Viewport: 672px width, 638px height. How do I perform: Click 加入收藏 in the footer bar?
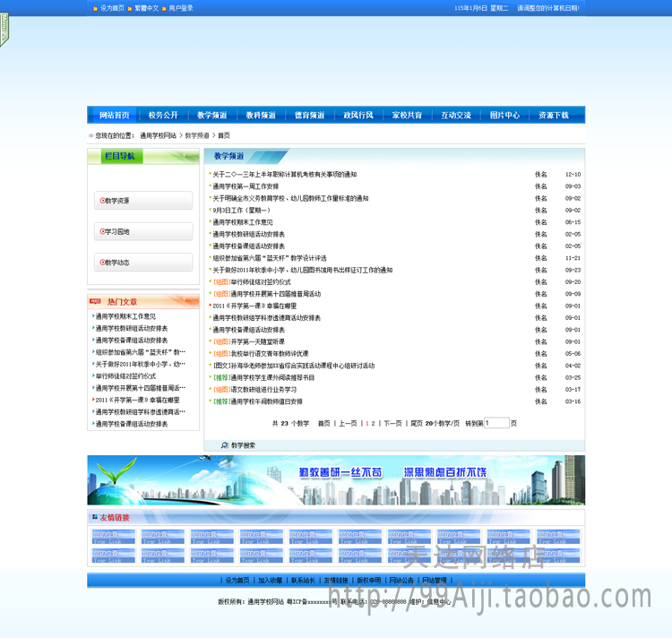(270, 580)
